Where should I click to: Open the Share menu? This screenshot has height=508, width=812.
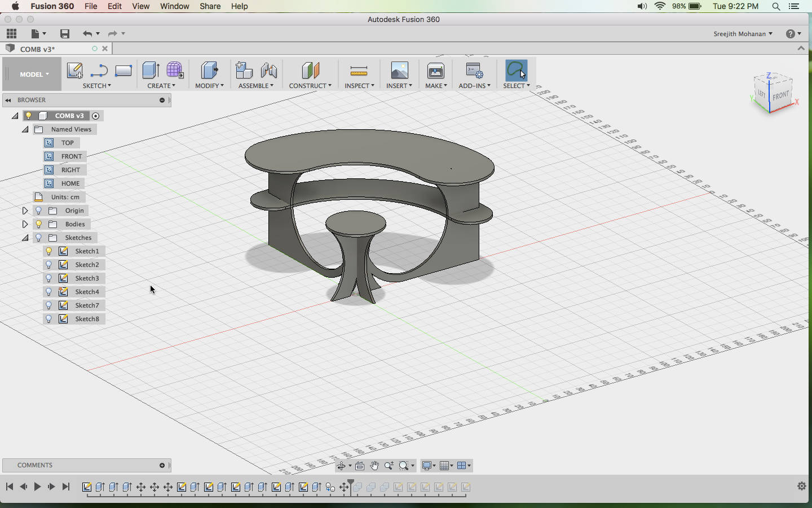tap(210, 6)
